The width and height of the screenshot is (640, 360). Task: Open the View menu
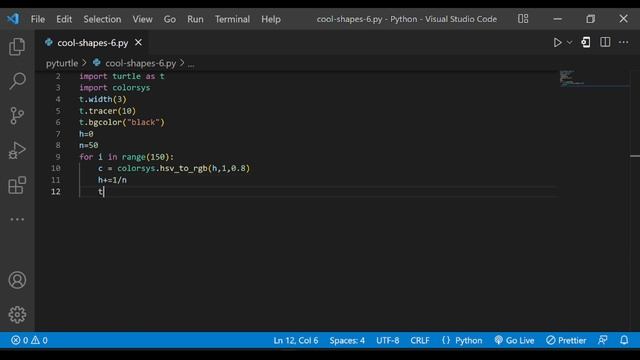pos(142,19)
